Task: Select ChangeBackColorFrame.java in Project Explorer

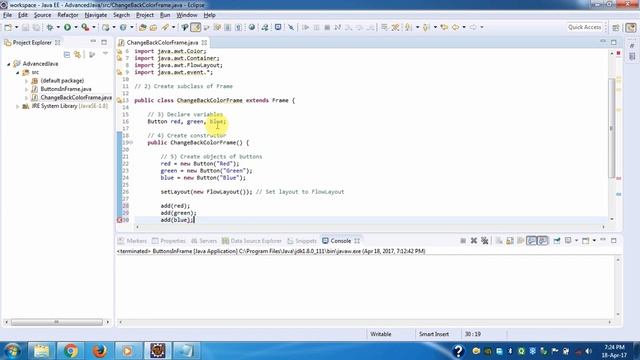Action: pyautogui.click(x=76, y=98)
